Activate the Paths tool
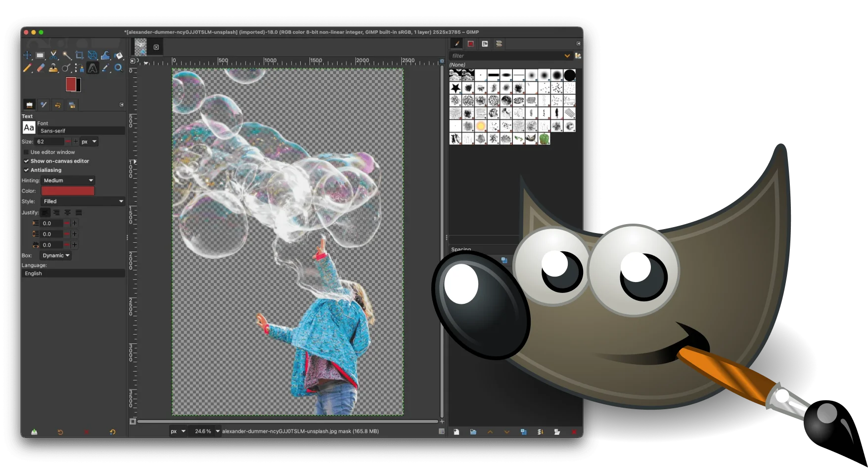The height and width of the screenshot is (475, 868). click(x=79, y=68)
